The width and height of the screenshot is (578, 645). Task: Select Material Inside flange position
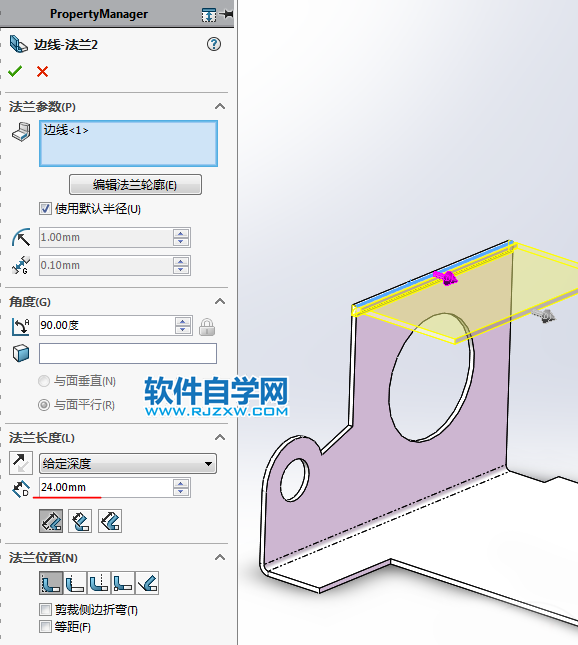51,583
